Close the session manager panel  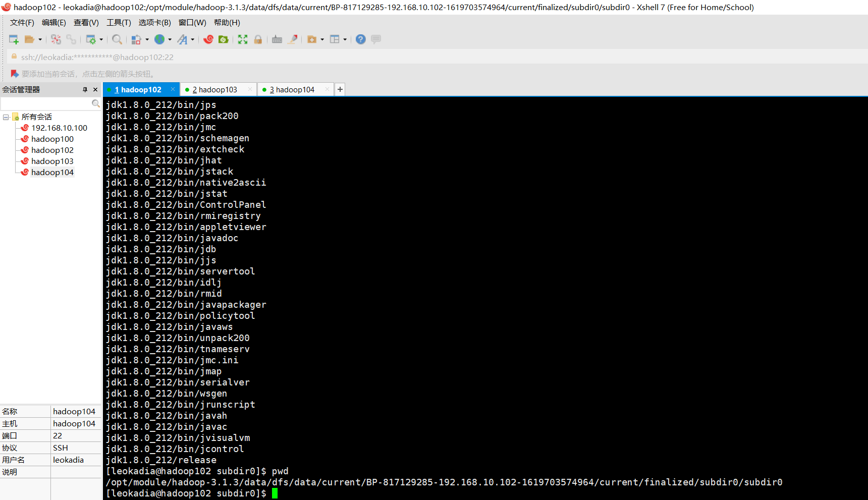(x=95, y=89)
